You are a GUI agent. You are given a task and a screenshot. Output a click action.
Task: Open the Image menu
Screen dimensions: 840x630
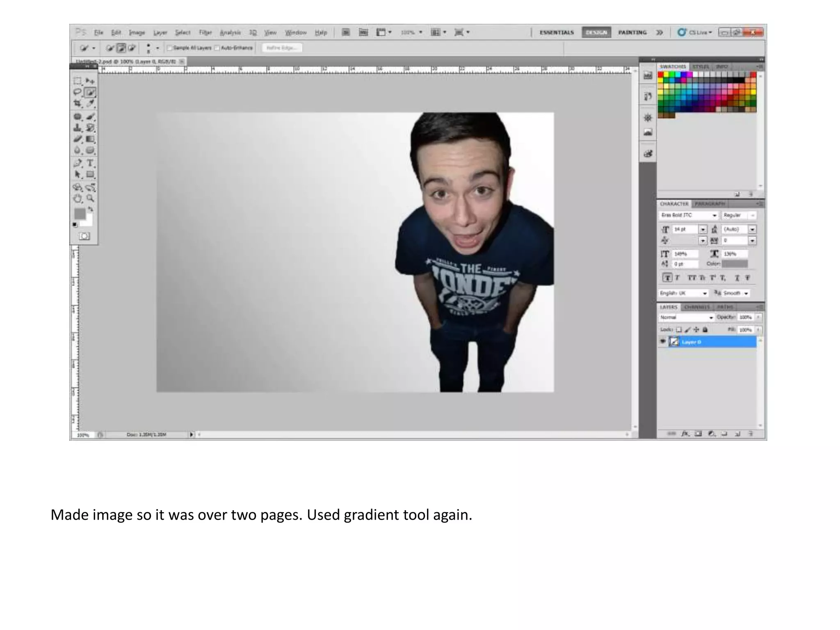point(137,32)
